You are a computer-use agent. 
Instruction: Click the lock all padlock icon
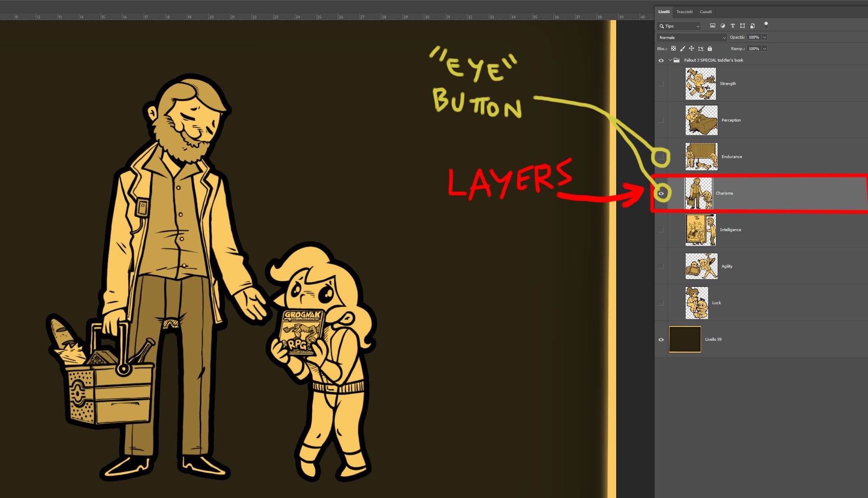(x=710, y=48)
